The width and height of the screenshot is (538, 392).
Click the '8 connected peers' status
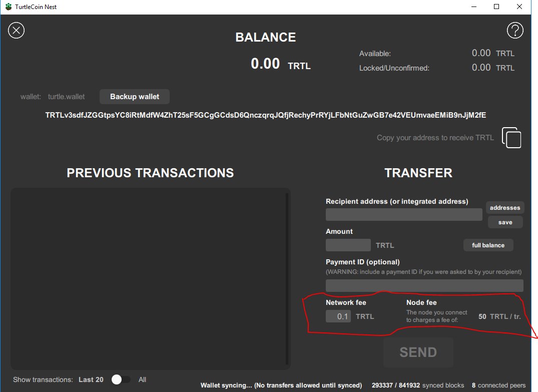498,385
